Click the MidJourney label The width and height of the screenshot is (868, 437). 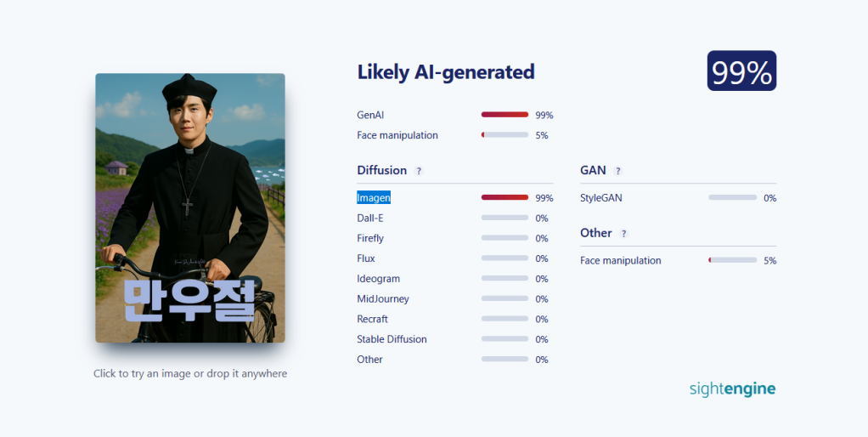[x=383, y=298]
